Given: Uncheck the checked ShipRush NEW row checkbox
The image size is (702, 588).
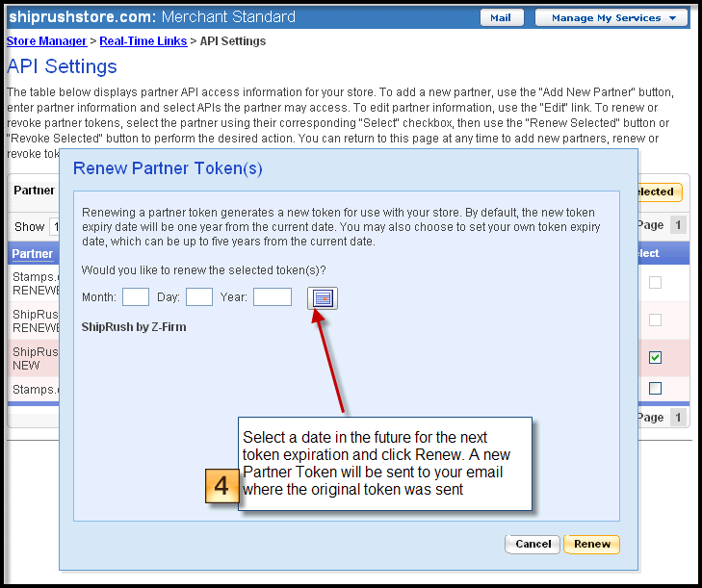Looking at the screenshot, I should click(655, 357).
